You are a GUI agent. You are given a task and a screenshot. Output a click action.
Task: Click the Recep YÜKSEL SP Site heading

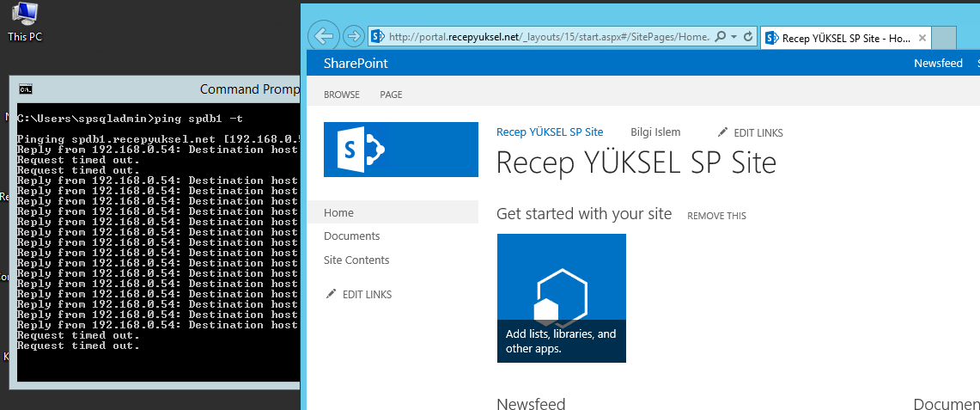[x=636, y=162]
